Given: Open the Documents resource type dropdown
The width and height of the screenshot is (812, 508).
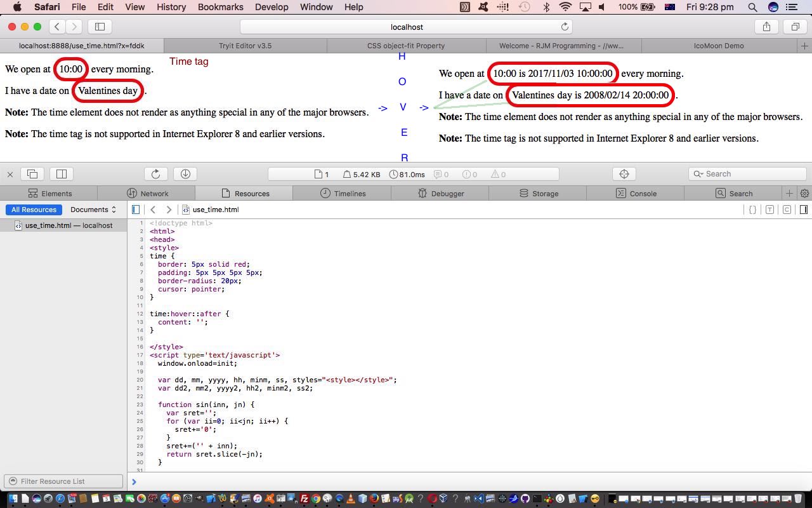Looking at the screenshot, I should pos(93,210).
